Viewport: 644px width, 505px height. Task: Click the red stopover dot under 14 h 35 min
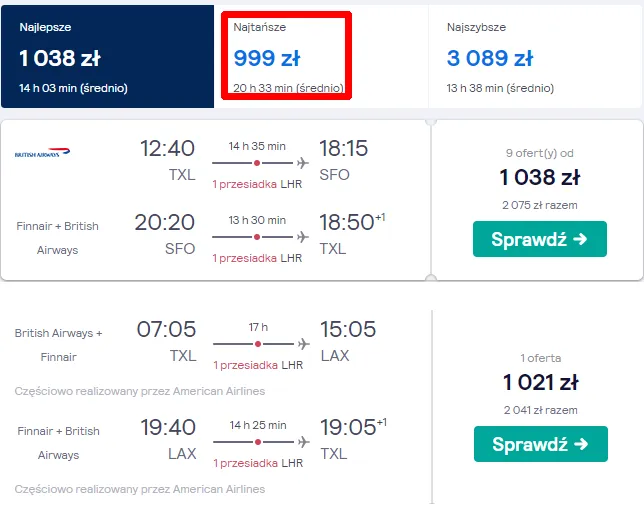(257, 163)
